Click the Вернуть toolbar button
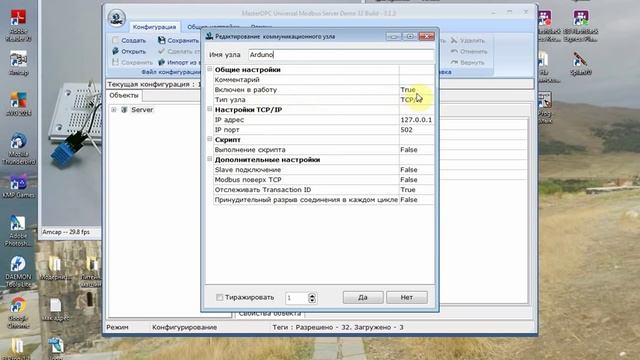 tap(468, 62)
